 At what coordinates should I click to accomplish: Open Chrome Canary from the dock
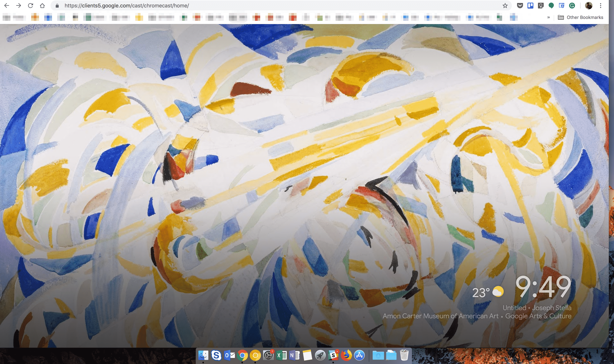255,355
